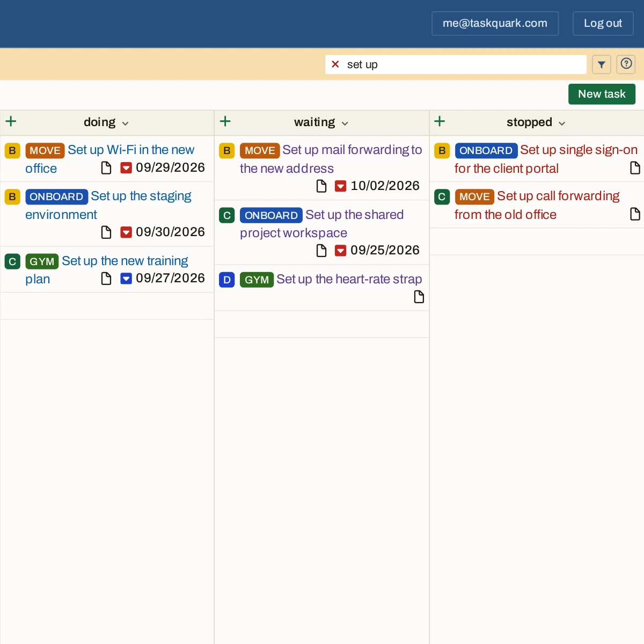Viewport: 644px width, 644px height.
Task: Open task Set up call forwarding from old office
Action: coord(558,196)
